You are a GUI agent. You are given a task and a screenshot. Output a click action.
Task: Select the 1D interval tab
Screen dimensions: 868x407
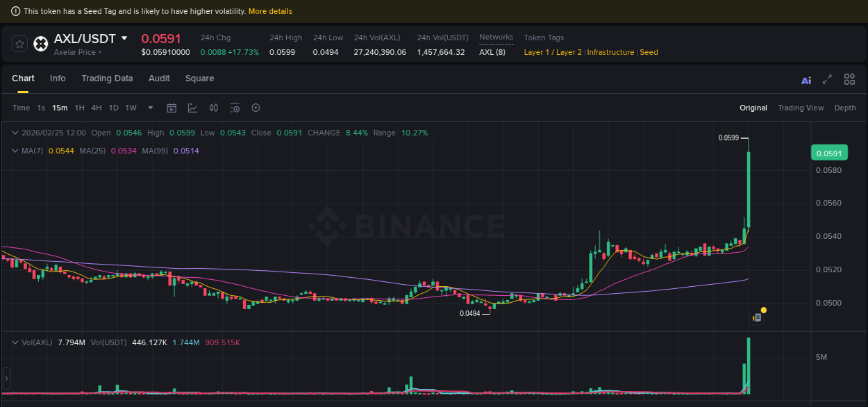click(x=113, y=108)
